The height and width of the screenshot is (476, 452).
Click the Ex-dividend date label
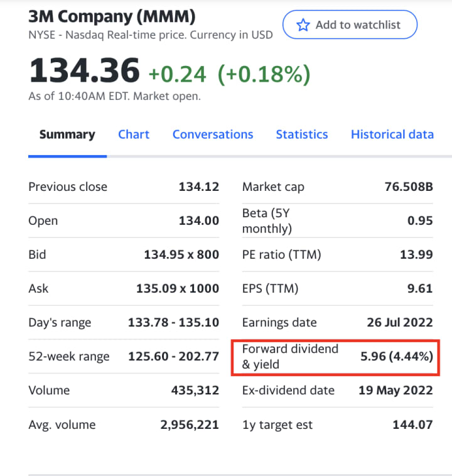click(x=288, y=391)
